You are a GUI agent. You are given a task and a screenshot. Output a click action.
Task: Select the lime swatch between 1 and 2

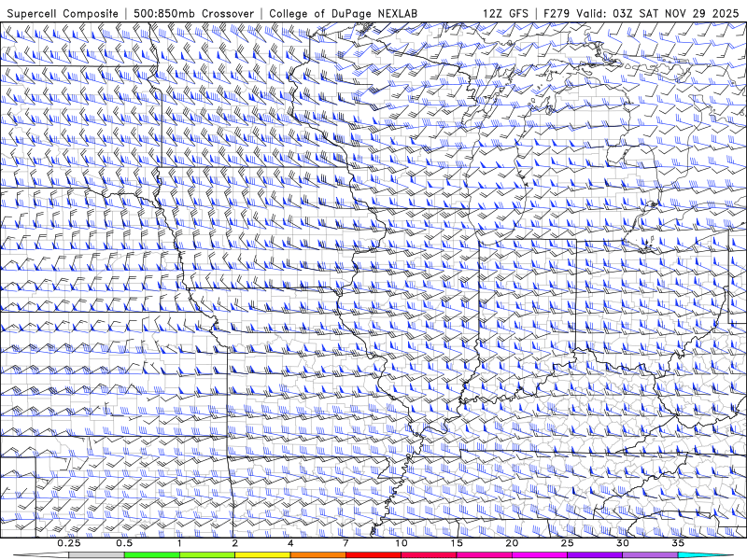coord(207,555)
